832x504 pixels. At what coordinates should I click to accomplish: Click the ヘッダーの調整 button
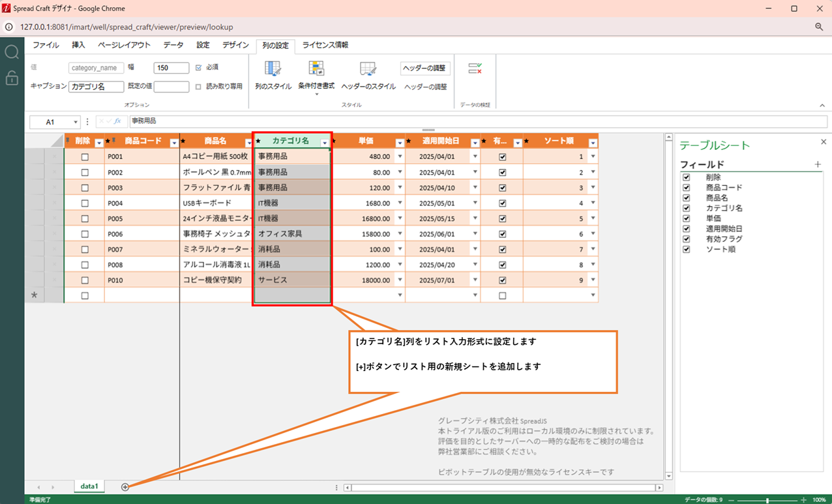point(425,68)
